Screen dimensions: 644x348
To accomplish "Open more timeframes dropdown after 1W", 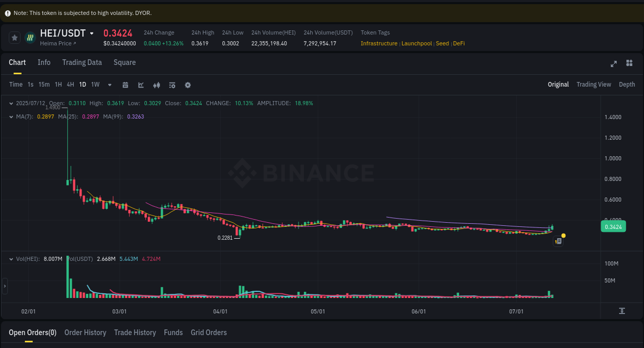I will 109,85.
